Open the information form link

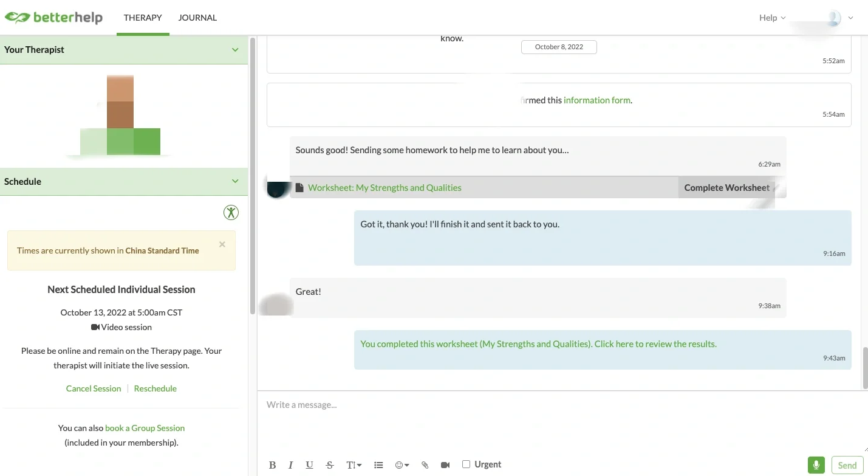point(597,100)
